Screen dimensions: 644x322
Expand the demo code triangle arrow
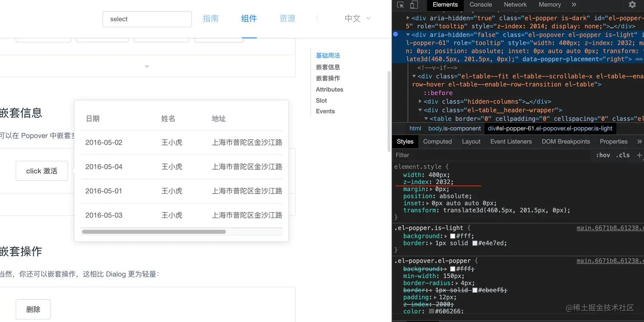coord(147,67)
